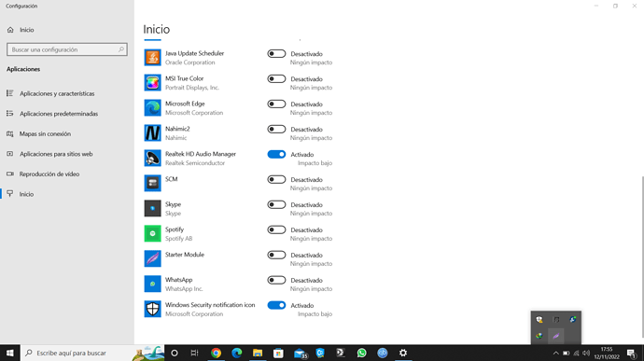644x361 pixels.
Task: Open Aplicaciones para sitios web section
Action: click(x=56, y=154)
